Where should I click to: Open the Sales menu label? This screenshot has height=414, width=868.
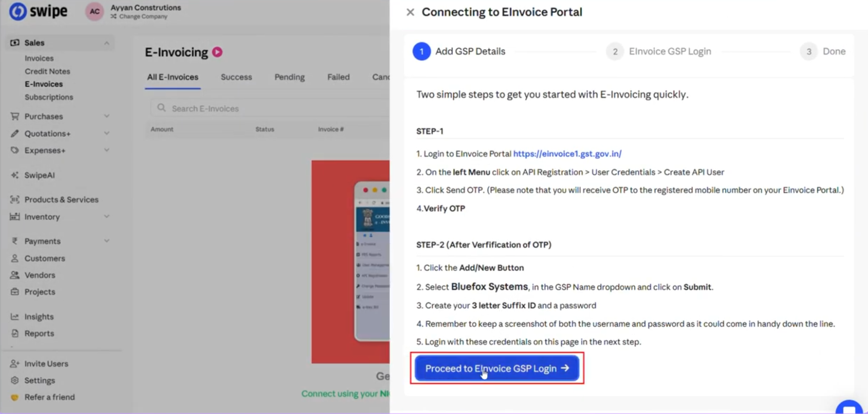pos(34,43)
